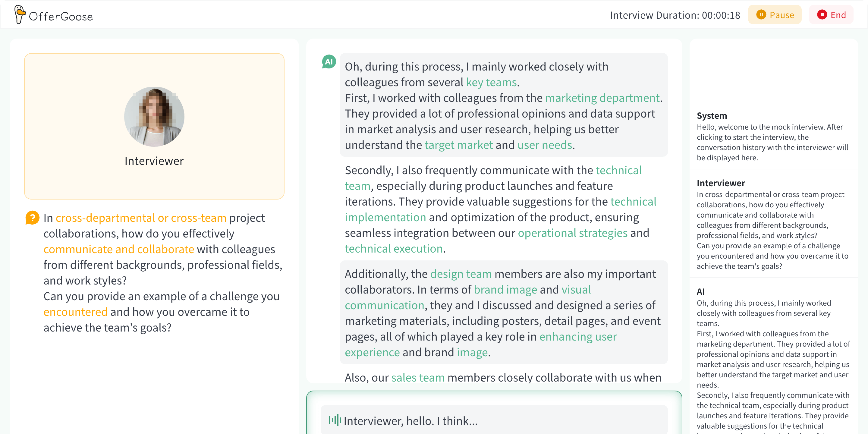End the interview session
Image resolution: width=868 pixels, height=434 pixels.
click(x=831, y=15)
